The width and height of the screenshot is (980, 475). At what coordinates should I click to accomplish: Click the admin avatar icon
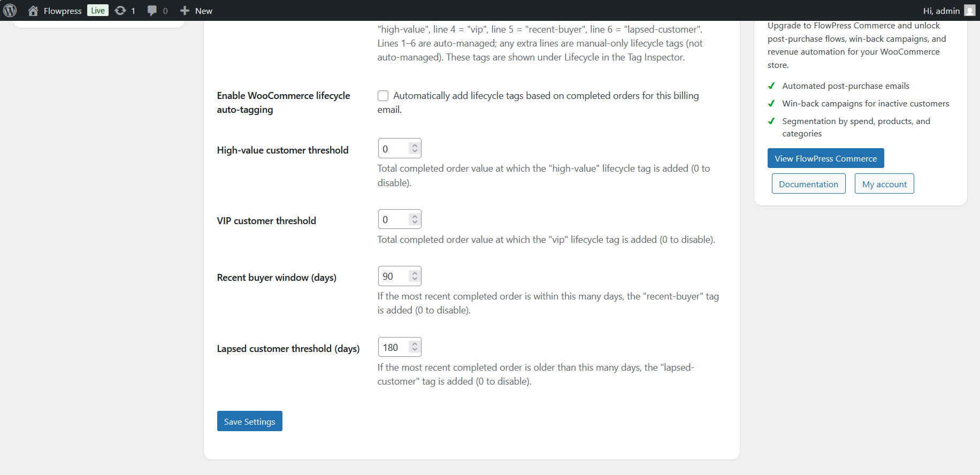point(970,11)
